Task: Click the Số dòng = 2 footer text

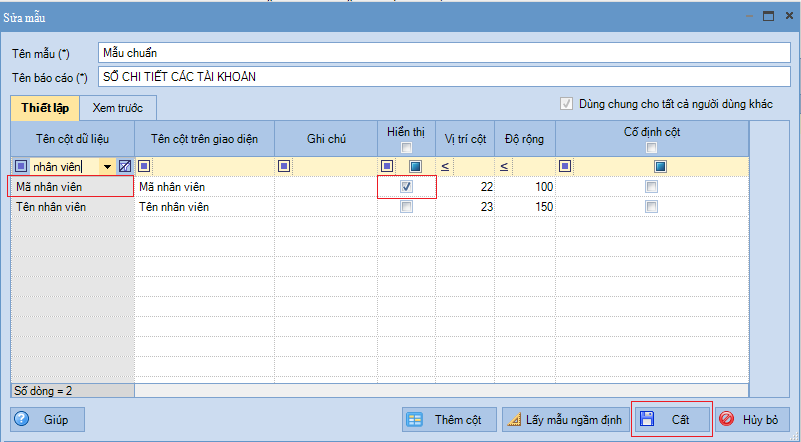Action: 43,391
